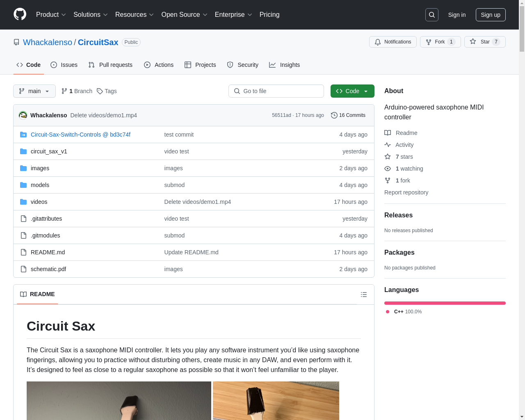Focus the Go to file search field
This screenshot has width=525, height=420.
(x=276, y=91)
